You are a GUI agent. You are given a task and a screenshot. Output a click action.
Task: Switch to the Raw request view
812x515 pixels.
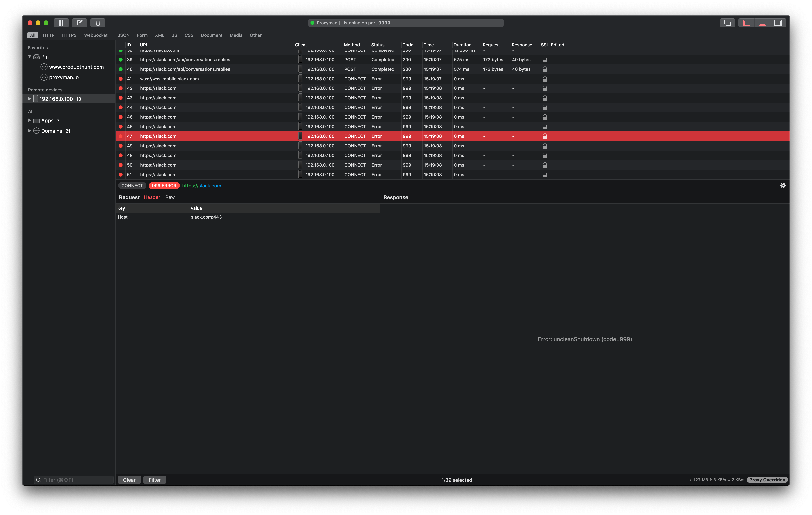170,197
